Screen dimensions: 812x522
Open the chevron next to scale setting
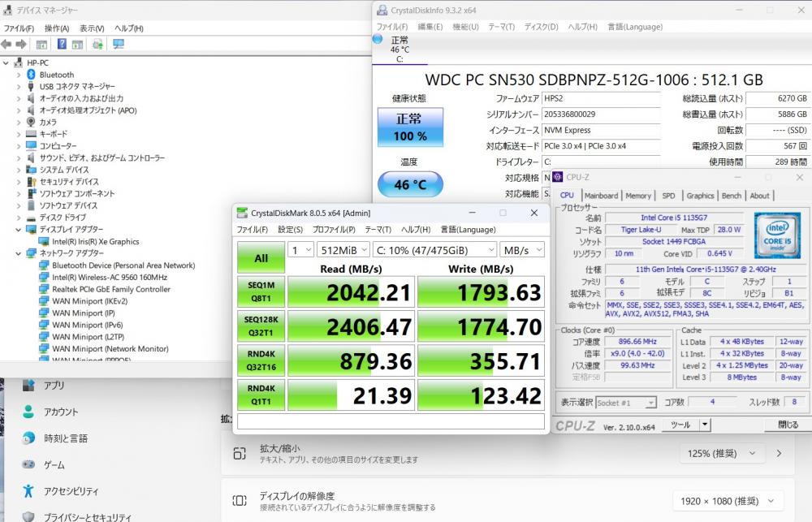[780, 454]
